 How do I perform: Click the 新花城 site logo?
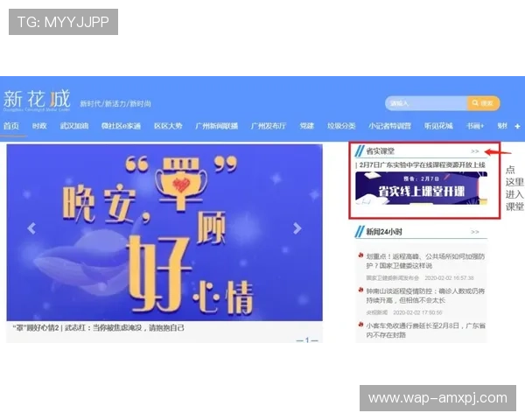tap(37, 100)
